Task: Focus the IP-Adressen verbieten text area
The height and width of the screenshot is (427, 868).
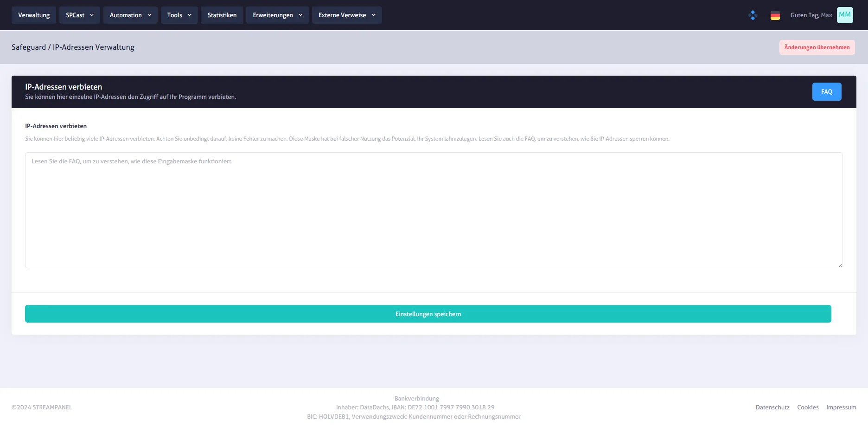Action: [x=434, y=210]
